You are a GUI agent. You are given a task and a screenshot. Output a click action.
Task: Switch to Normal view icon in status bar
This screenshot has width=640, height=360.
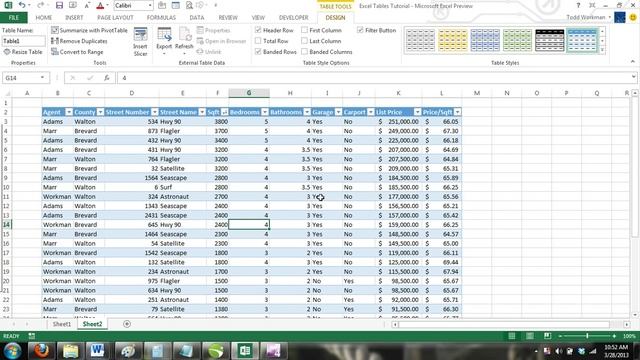click(511, 336)
